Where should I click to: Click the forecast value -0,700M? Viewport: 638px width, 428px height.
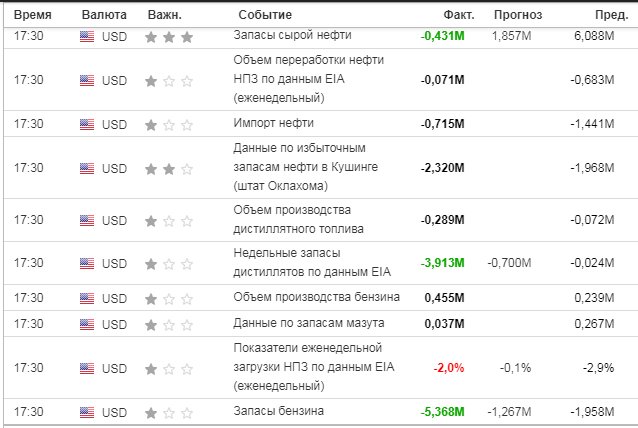coord(509,263)
